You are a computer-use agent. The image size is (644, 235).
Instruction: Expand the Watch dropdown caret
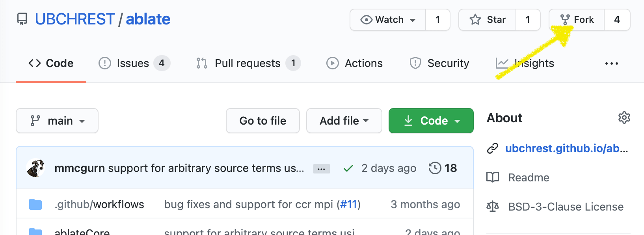tap(413, 20)
